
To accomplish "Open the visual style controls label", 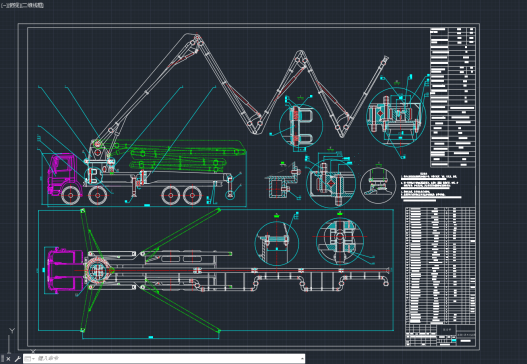I will (33, 5).
